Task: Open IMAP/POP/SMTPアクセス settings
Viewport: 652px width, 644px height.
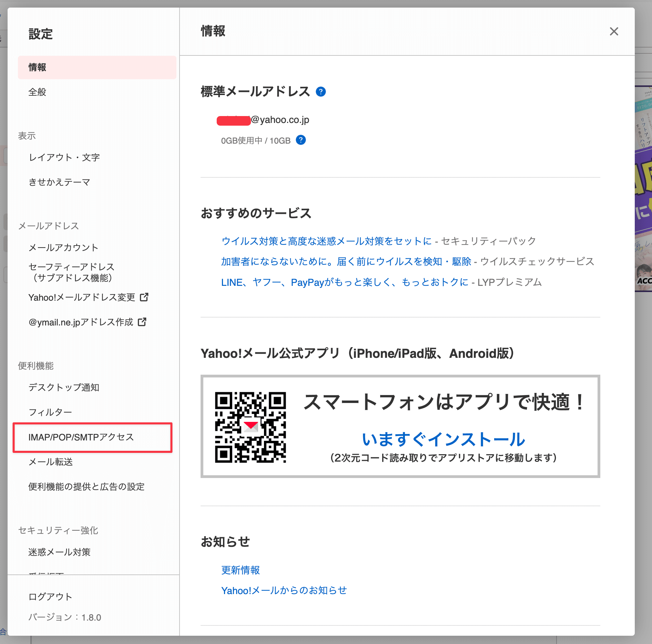Action: pyautogui.click(x=81, y=437)
